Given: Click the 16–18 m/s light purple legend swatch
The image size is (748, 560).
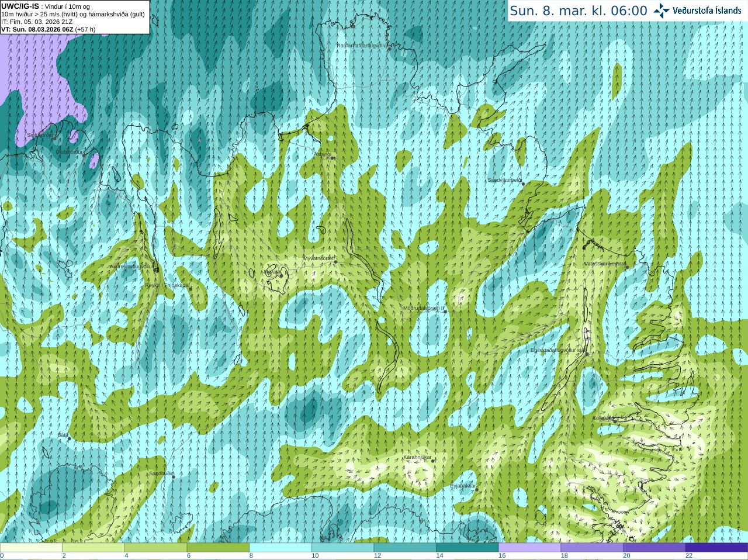Looking at the screenshot, I should click(x=529, y=548).
